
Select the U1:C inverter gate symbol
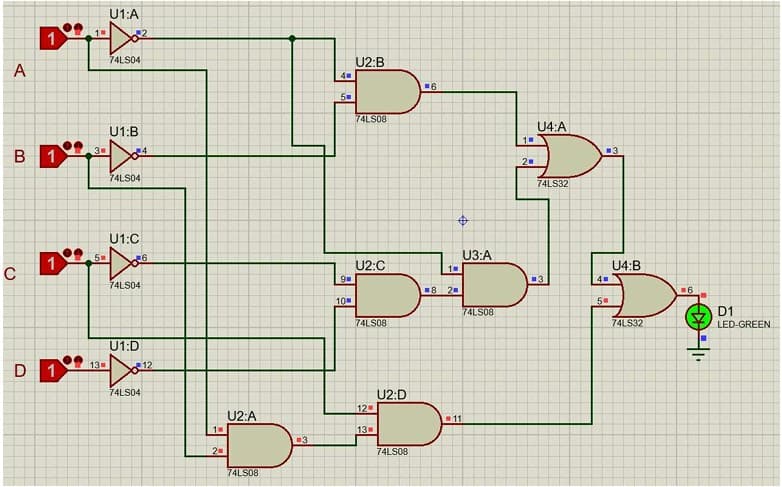(x=123, y=263)
